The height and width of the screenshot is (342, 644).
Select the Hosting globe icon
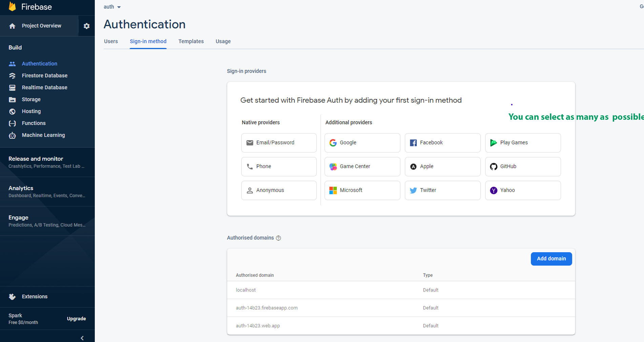pyautogui.click(x=13, y=112)
